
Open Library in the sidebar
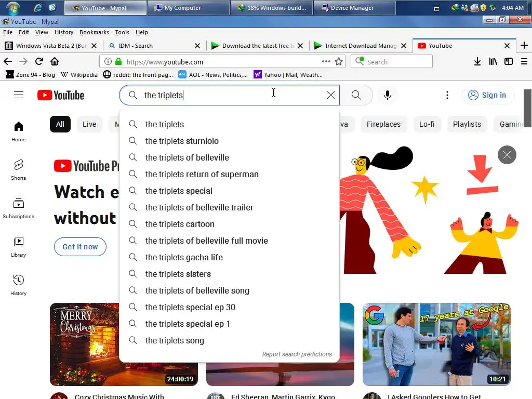click(19, 247)
